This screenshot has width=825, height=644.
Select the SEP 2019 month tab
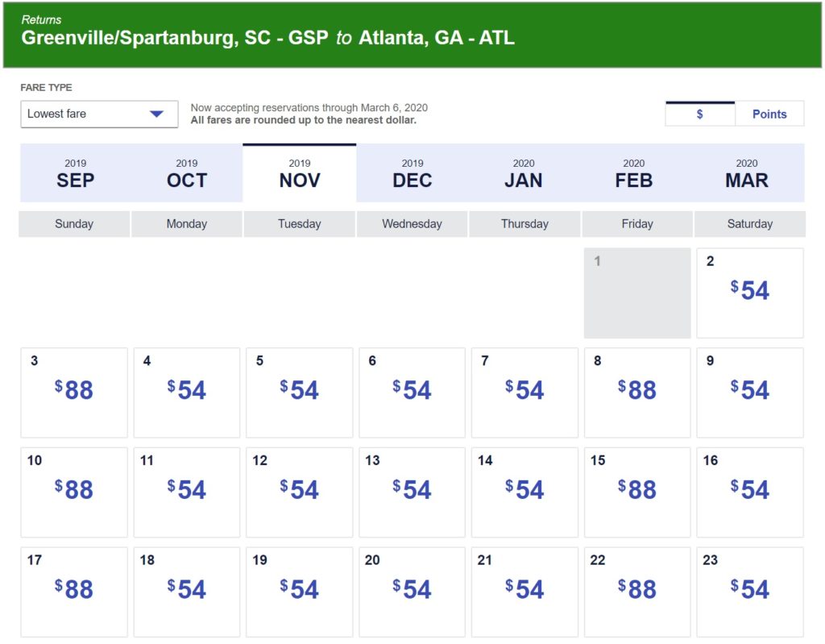click(x=76, y=173)
